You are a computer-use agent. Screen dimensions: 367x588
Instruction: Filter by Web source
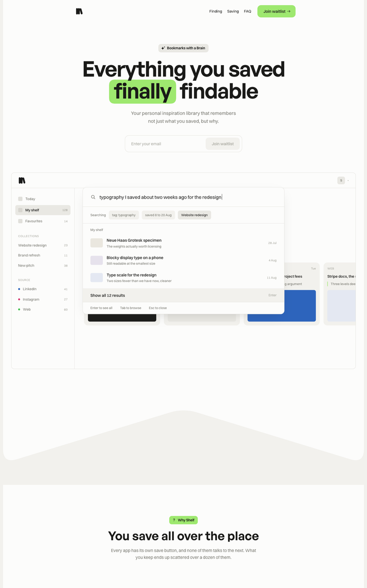point(43,310)
